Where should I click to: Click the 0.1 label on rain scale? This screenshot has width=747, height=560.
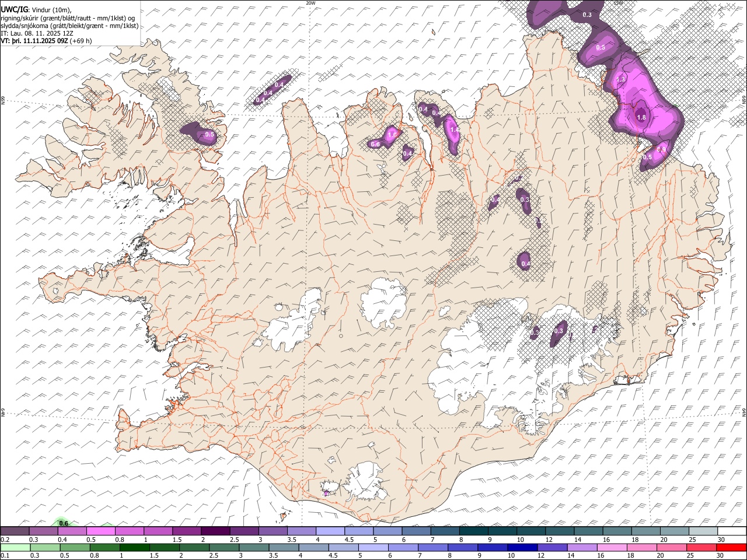5,555
